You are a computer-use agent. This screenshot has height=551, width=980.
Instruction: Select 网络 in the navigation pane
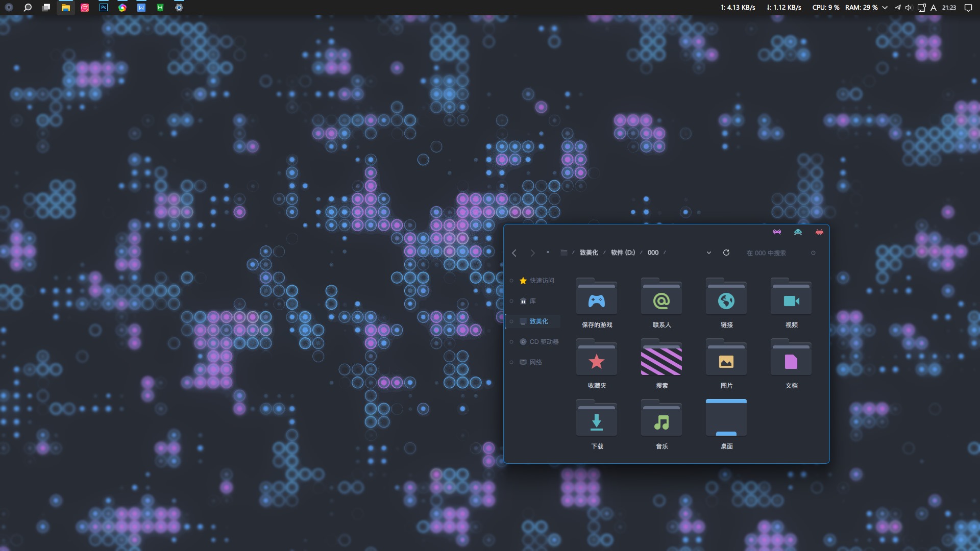(535, 362)
